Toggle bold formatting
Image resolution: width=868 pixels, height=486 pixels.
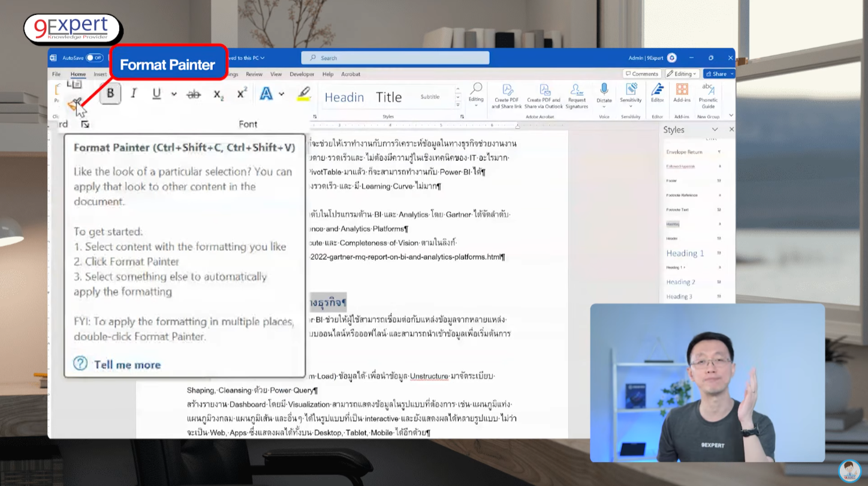click(110, 94)
